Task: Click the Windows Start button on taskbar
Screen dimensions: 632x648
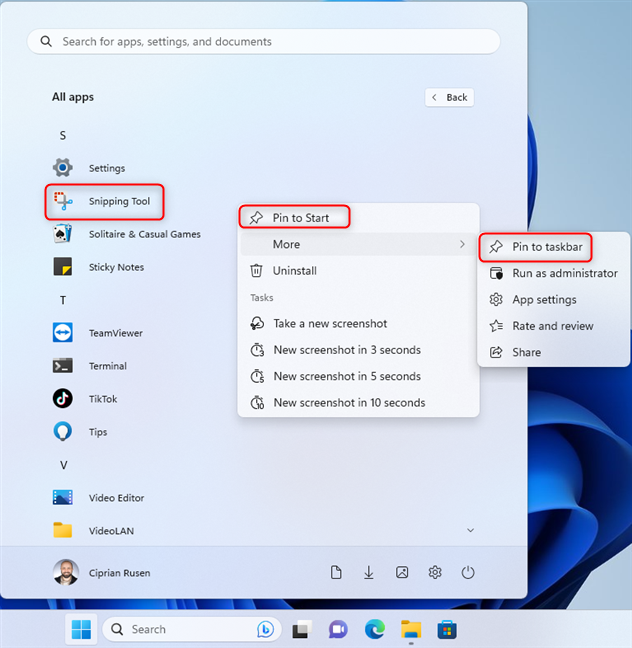Action: [81, 629]
